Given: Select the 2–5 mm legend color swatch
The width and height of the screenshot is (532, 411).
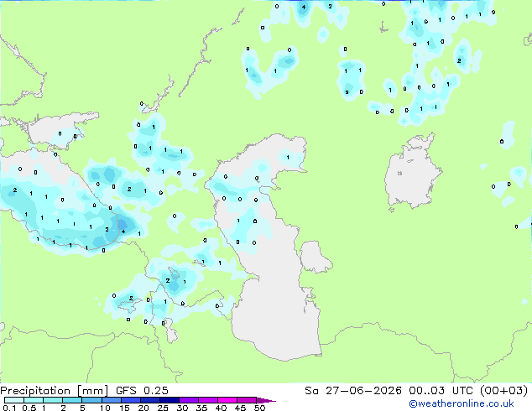Looking at the screenshot, I should [x=72, y=400].
